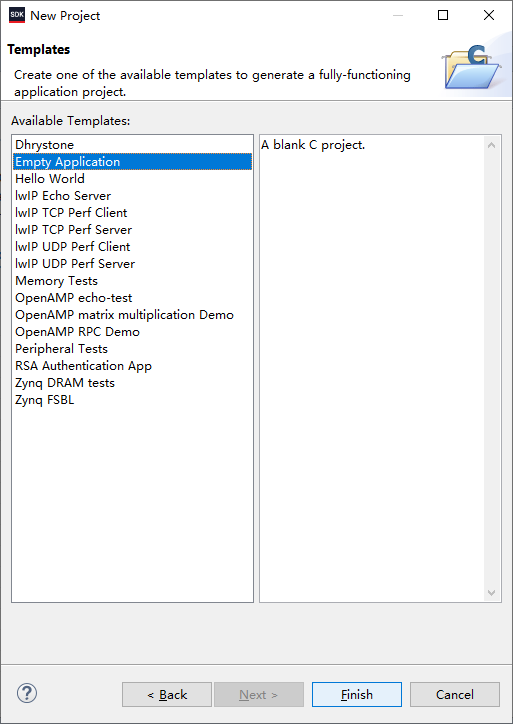
Task: Click description pane scroll down arrow
Action: [x=492, y=592]
